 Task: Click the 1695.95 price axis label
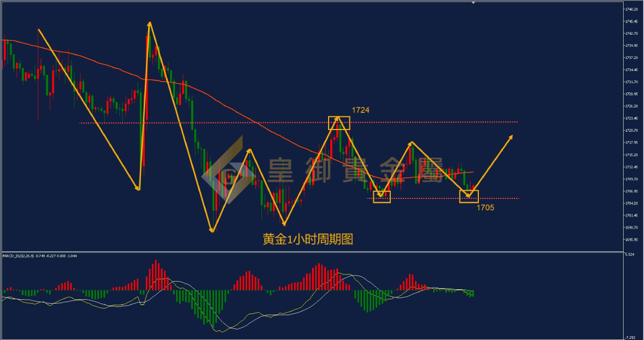(x=631, y=240)
